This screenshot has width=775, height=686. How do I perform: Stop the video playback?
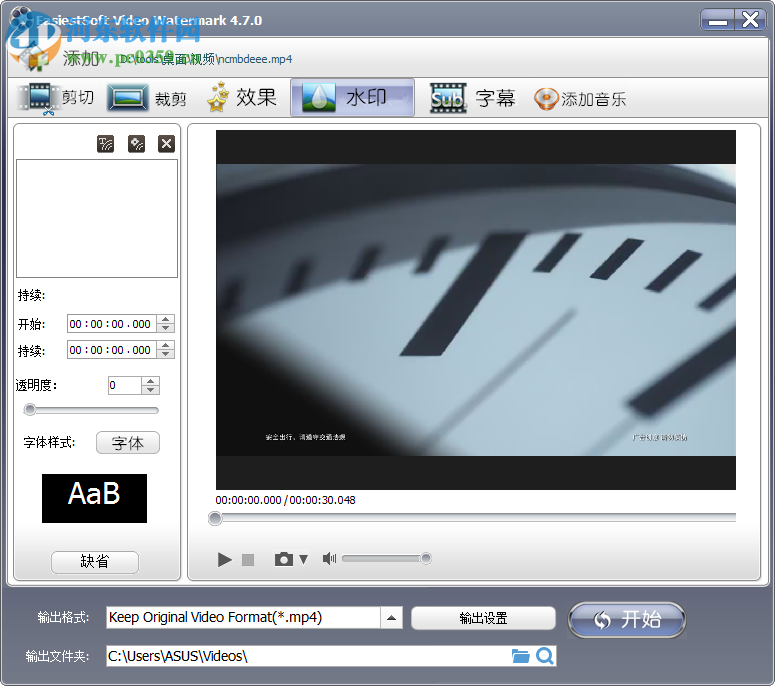tap(248, 560)
